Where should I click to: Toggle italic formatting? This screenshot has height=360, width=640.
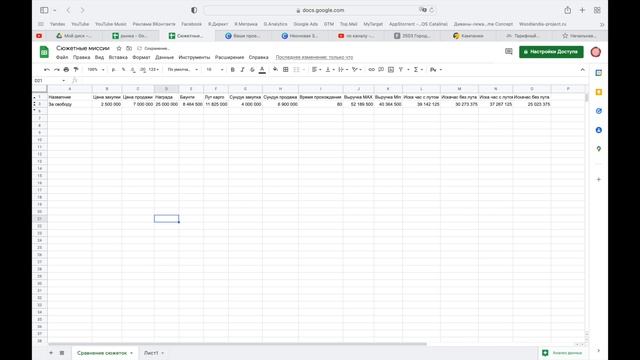[242, 70]
